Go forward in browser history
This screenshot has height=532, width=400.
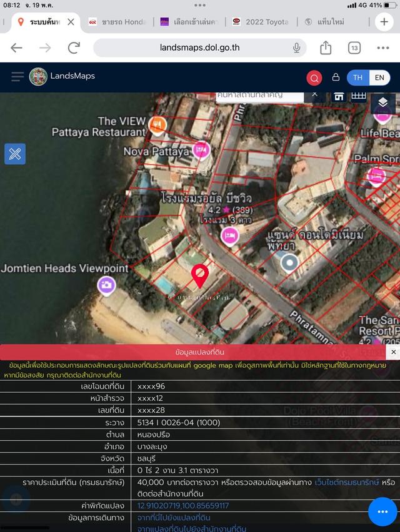(45, 48)
